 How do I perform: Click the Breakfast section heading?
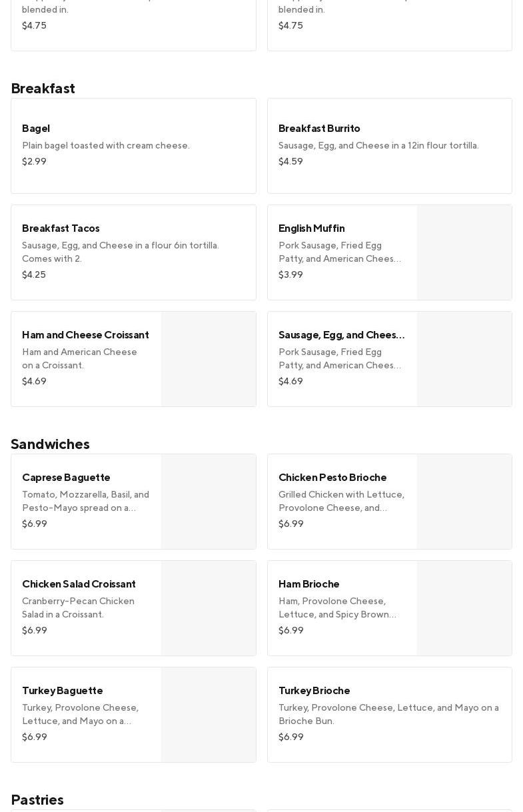click(43, 89)
